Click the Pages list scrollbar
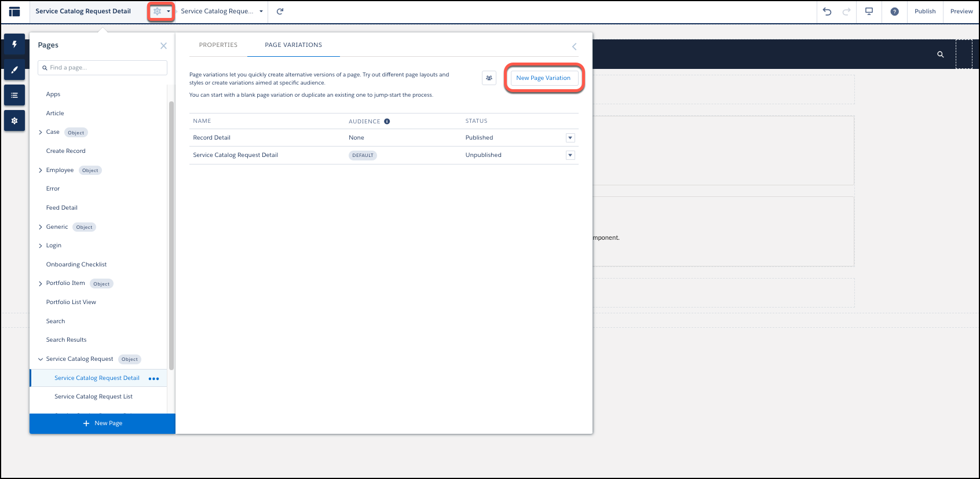 click(x=171, y=235)
